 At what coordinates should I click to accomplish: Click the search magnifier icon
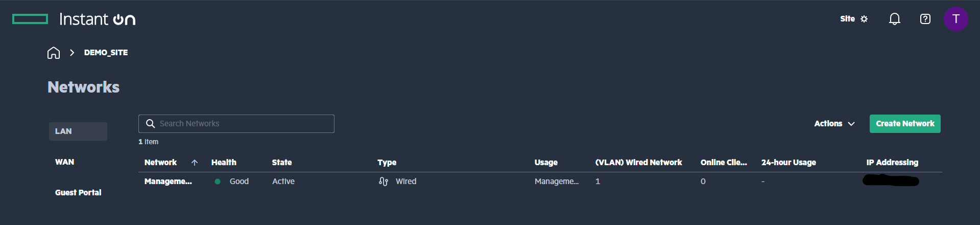[x=150, y=124]
